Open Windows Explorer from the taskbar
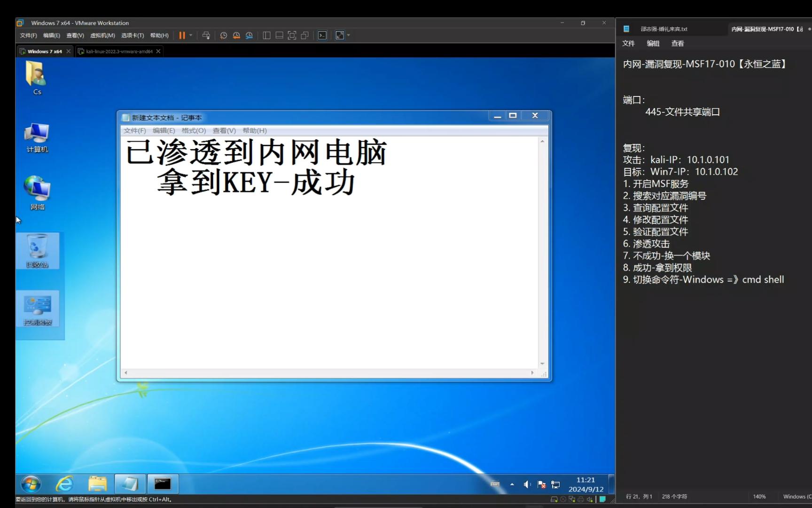Viewport: 812px width, 508px height. (x=97, y=484)
